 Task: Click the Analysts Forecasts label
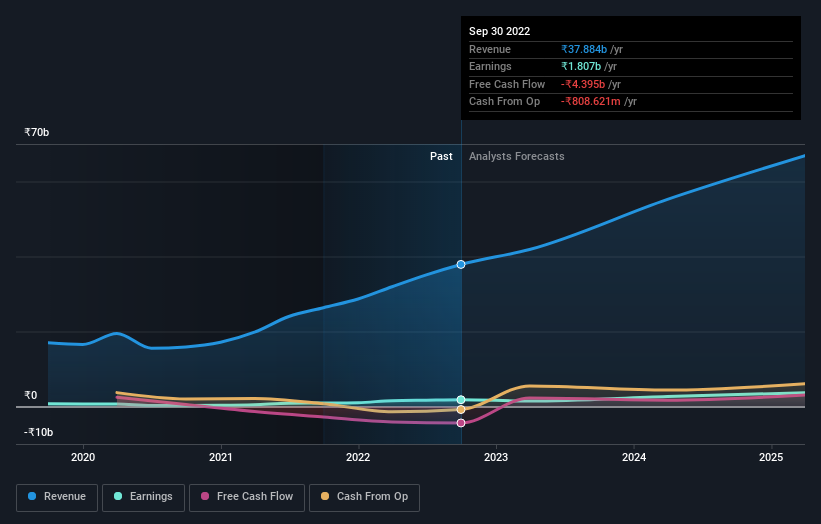point(517,156)
